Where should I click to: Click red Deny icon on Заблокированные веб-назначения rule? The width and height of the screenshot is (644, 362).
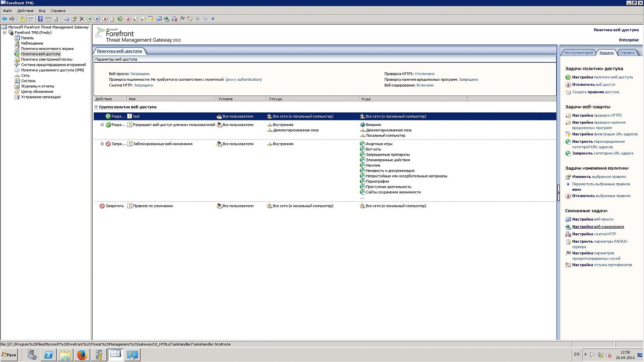(x=108, y=144)
